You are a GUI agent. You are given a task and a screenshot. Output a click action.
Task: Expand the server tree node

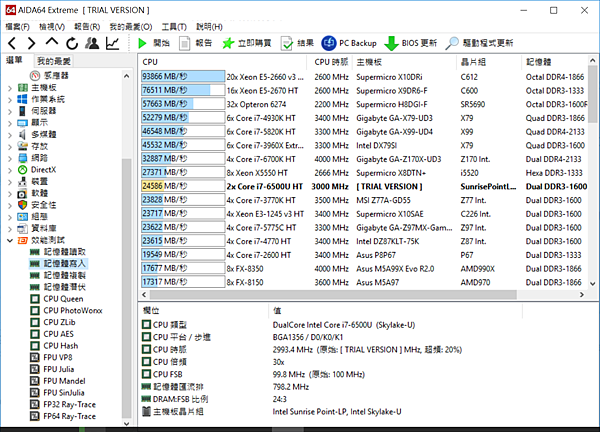(10, 111)
